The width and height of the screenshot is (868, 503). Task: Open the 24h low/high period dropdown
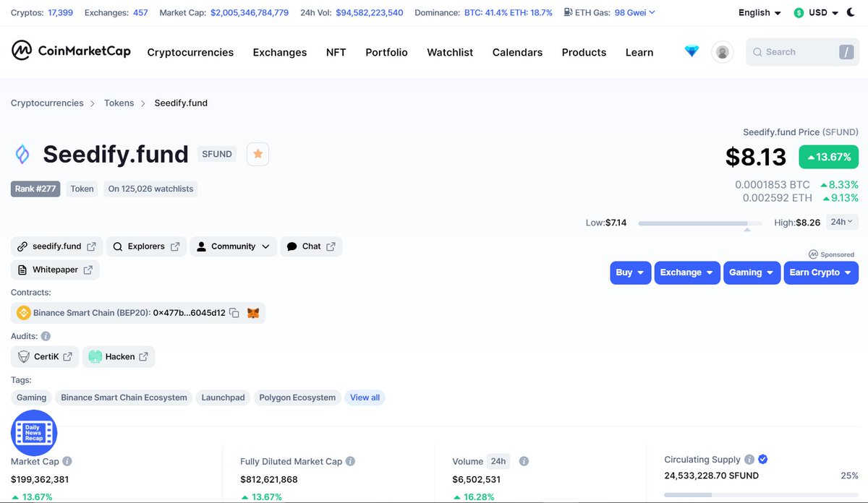(x=841, y=222)
